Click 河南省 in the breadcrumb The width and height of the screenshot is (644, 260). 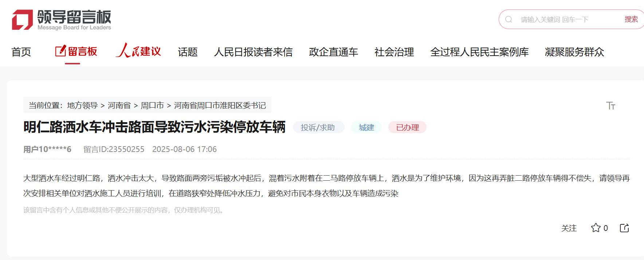119,105
